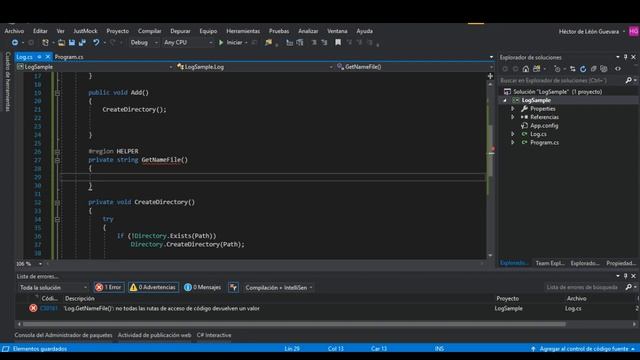Collapse the Add() method outline toggle

coord(57,93)
